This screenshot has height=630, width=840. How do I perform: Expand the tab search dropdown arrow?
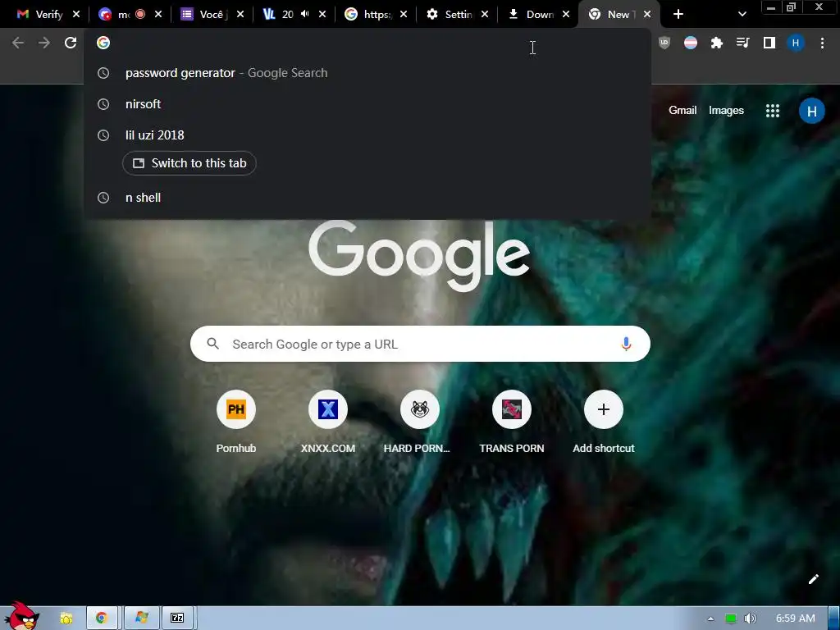pyautogui.click(x=742, y=15)
